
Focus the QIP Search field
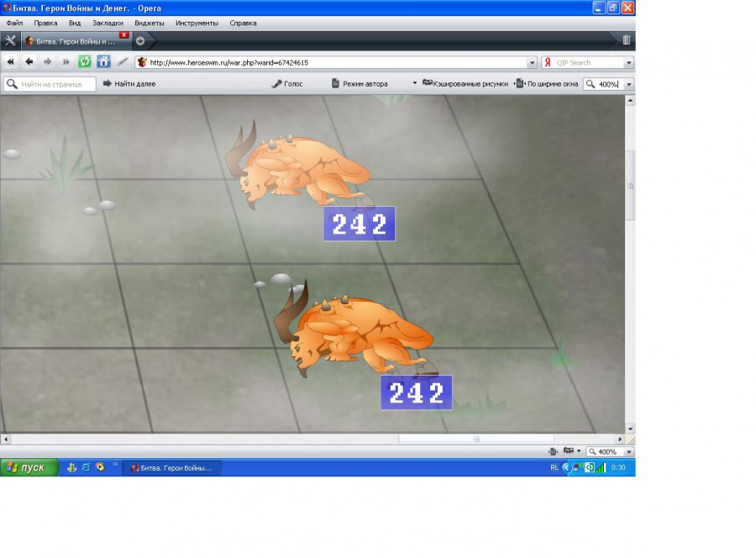pyautogui.click(x=589, y=63)
